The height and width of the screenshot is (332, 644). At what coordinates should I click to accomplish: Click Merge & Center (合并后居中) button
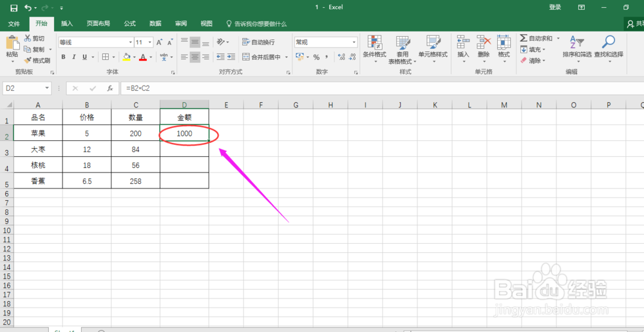click(261, 57)
